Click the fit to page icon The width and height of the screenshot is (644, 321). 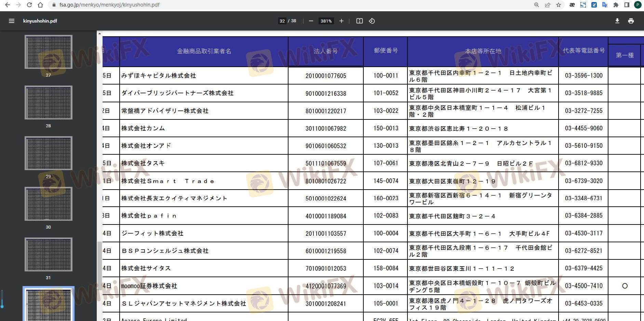tap(359, 21)
